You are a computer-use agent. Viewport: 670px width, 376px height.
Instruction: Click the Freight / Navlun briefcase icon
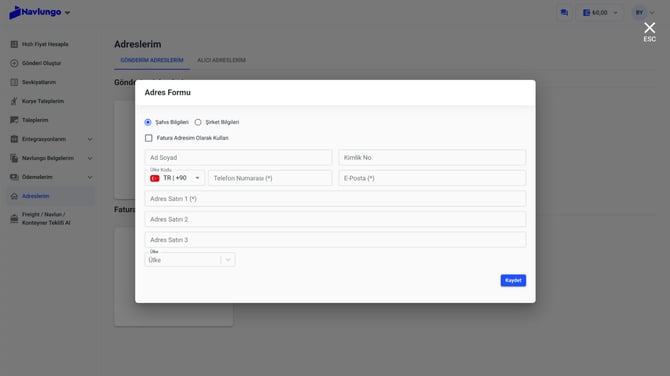click(14, 218)
